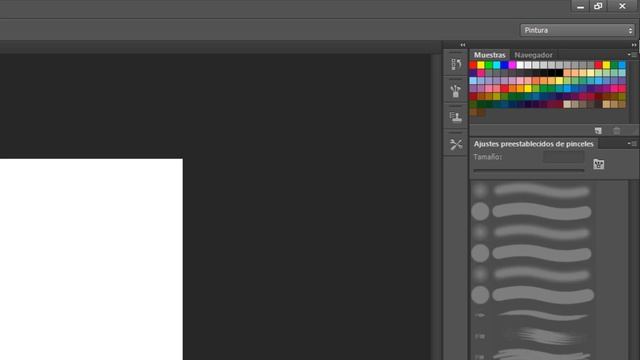Select the topmost soft round brush preset
The image size is (640, 360).
coord(532,191)
